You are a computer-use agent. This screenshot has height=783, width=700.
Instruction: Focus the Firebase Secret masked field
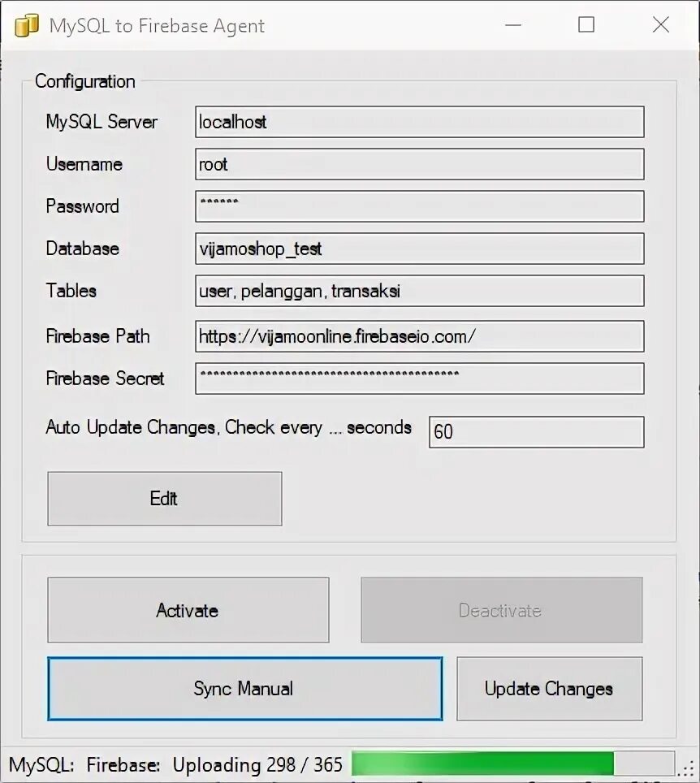point(419,379)
